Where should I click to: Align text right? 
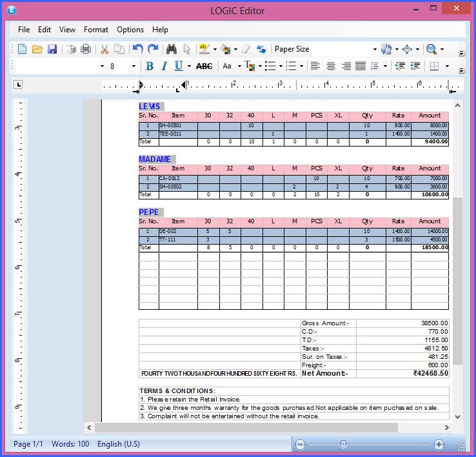pyautogui.click(x=346, y=66)
